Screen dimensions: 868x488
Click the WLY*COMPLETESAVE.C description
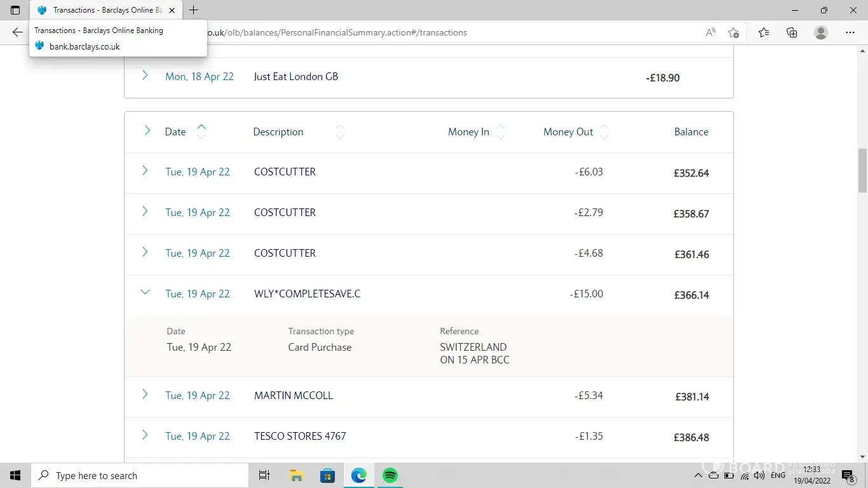[x=308, y=294]
